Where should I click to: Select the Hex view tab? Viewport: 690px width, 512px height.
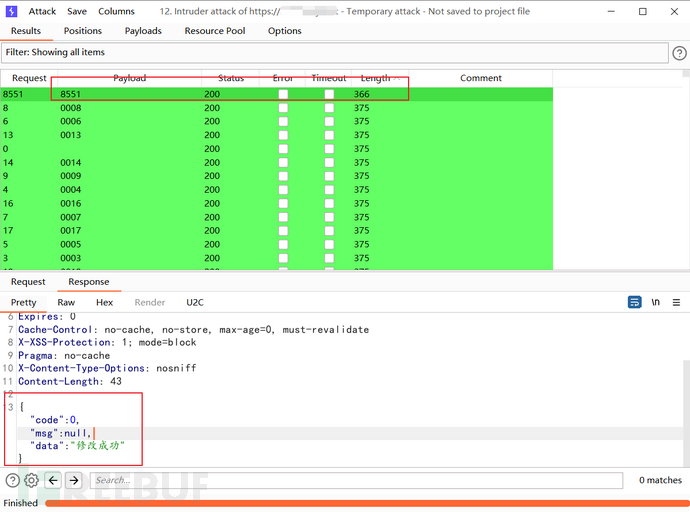[105, 302]
